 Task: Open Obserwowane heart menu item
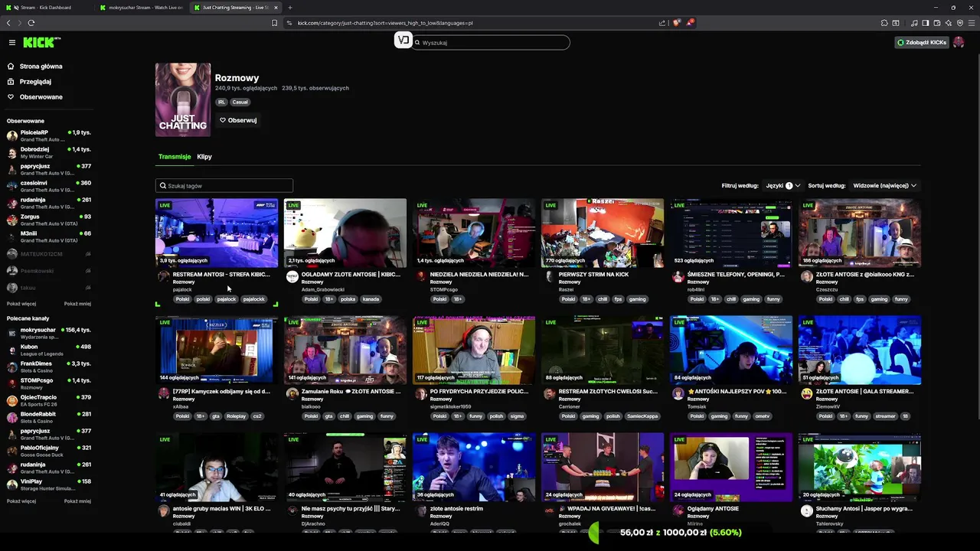[x=41, y=97]
